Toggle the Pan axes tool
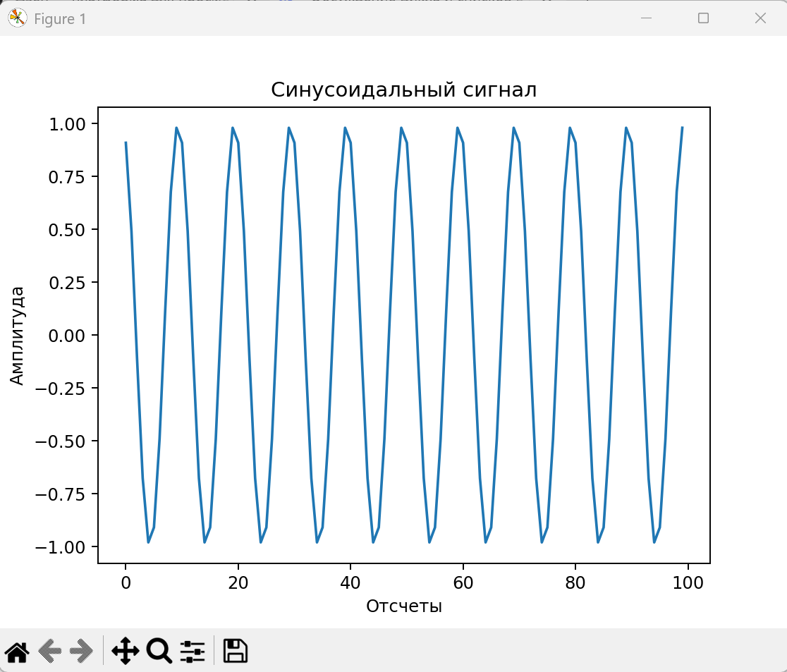 tap(125, 651)
